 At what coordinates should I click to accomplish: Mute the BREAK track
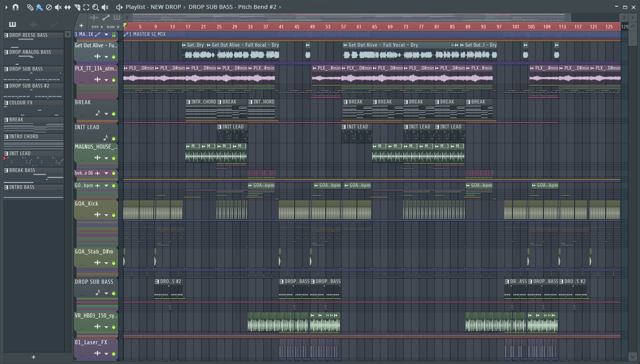point(114,114)
